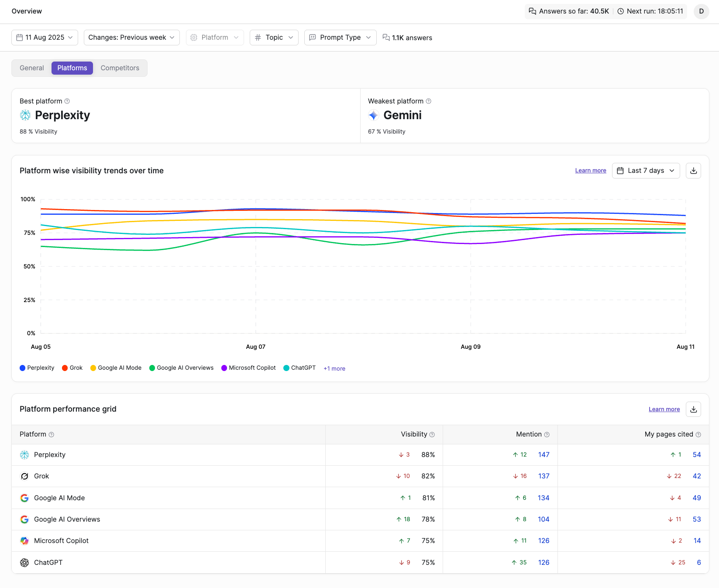Toggle Google AI Mode legend entry
719x588 pixels.
116,368
